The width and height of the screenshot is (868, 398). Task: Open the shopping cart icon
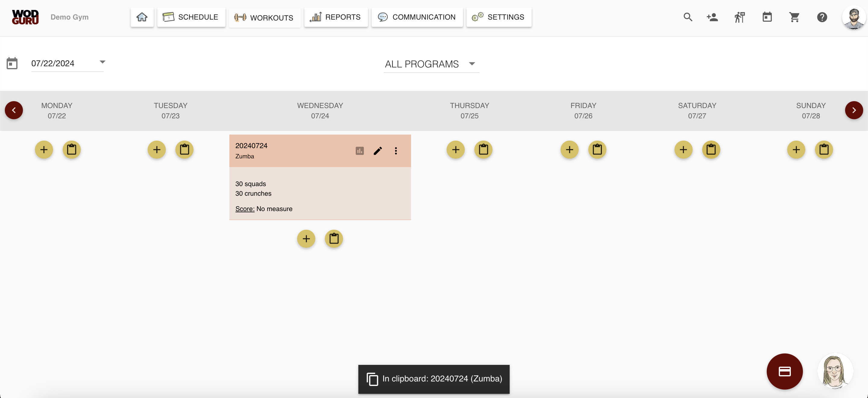[x=794, y=17]
